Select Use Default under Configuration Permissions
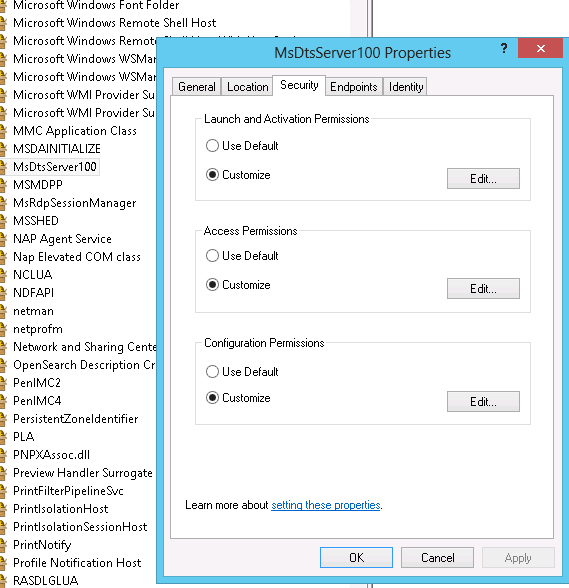The height and width of the screenshot is (588, 569). tap(212, 372)
